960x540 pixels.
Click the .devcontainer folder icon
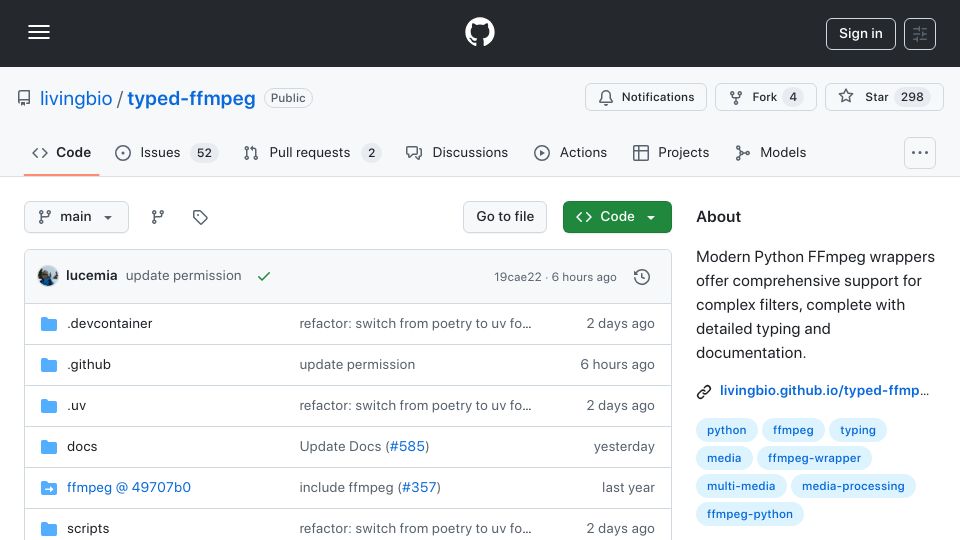coord(49,323)
